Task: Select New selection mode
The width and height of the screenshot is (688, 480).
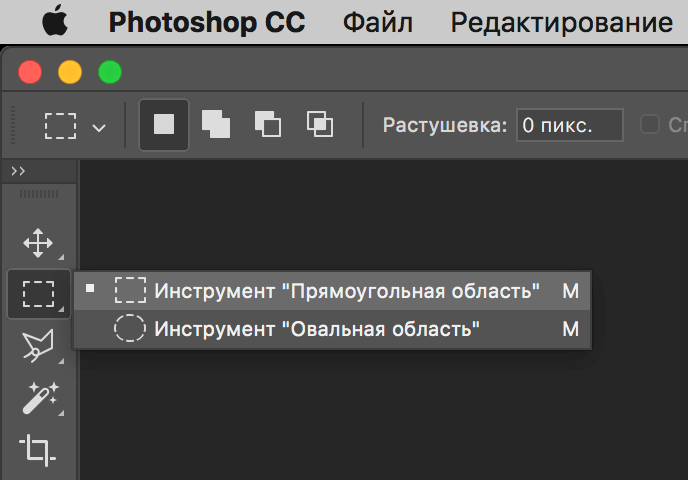Action: click(x=164, y=125)
